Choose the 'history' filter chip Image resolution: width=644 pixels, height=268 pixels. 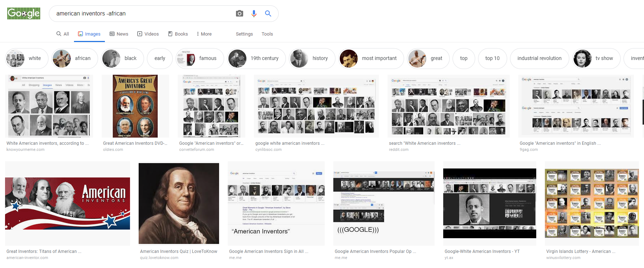(312, 58)
